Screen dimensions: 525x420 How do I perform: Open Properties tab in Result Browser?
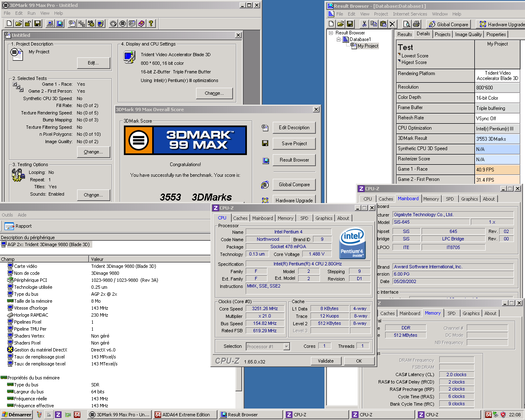496,34
